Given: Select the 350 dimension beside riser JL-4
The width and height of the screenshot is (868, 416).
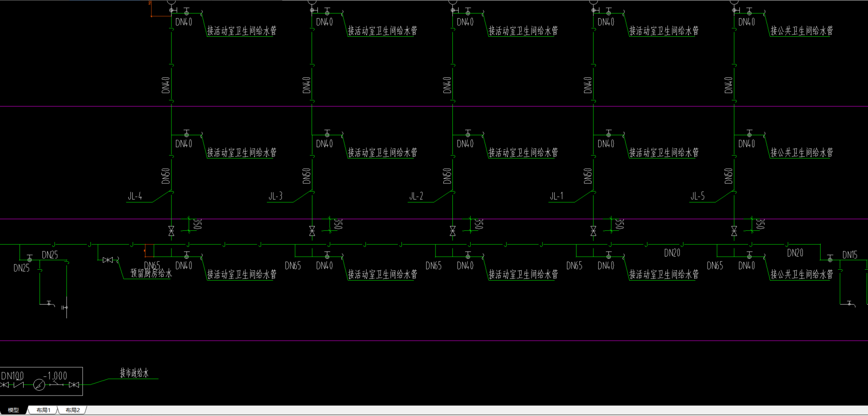Looking at the screenshot, I should pyautogui.click(x=197, y=224).
